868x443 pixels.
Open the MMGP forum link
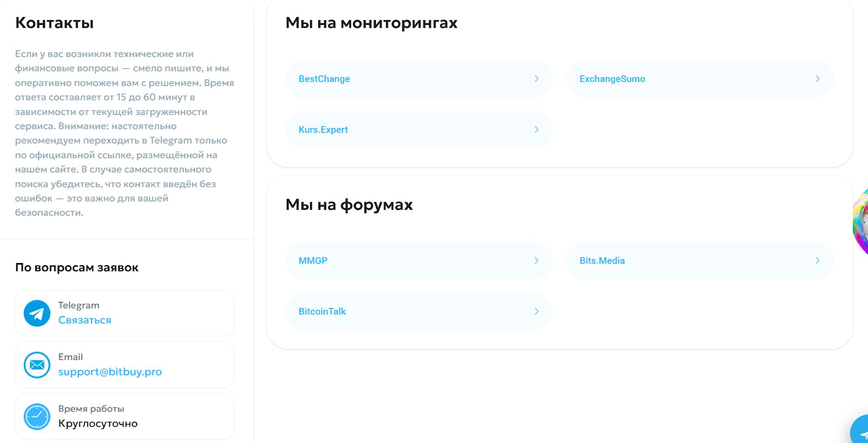[x=419, y=260]
